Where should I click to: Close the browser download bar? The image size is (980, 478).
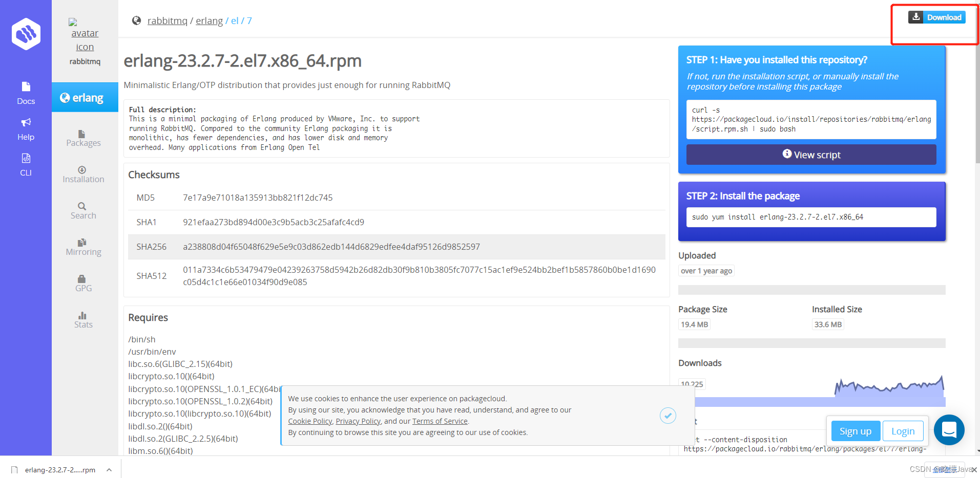point(974,470)
